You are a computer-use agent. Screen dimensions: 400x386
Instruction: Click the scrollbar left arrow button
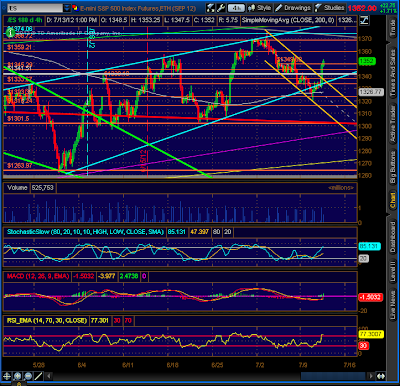coord(49,376)
